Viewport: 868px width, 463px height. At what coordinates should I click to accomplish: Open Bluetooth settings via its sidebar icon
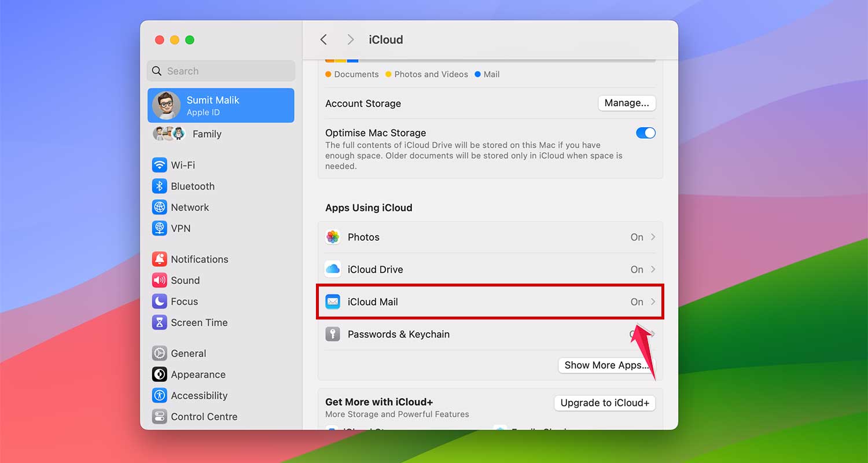(159, 186)
